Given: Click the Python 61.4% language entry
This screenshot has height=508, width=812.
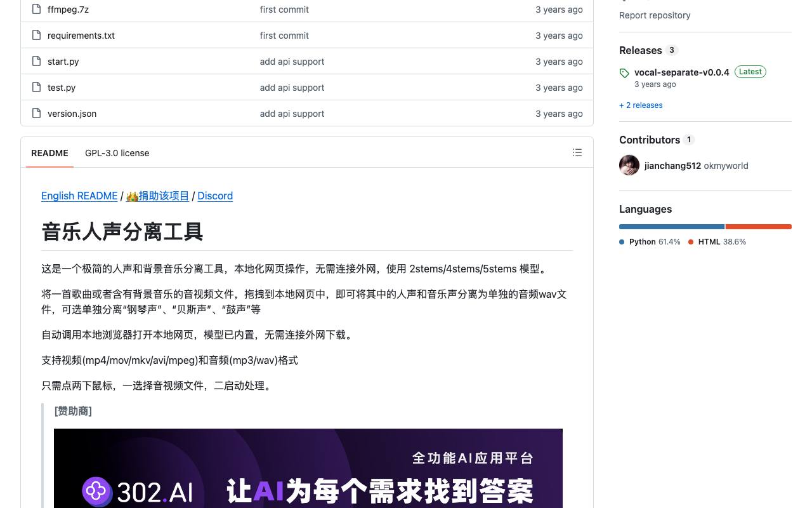Looking at the screenshot, I should [x=650, y=242].
